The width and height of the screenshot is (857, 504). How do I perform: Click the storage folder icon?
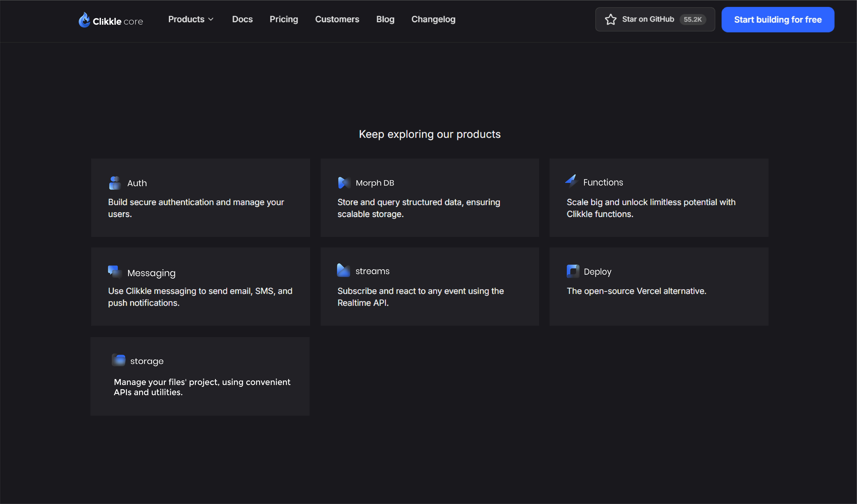[x=119, y=360]
